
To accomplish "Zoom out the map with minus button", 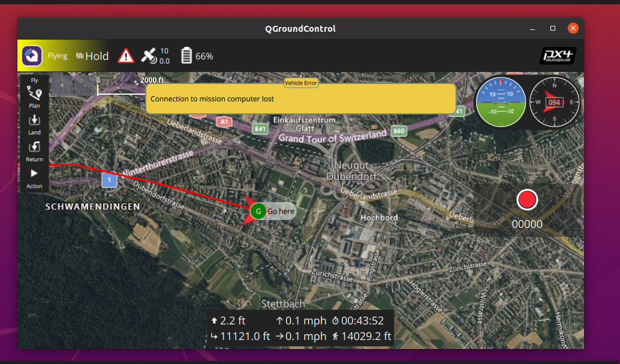I will (85, 85).
